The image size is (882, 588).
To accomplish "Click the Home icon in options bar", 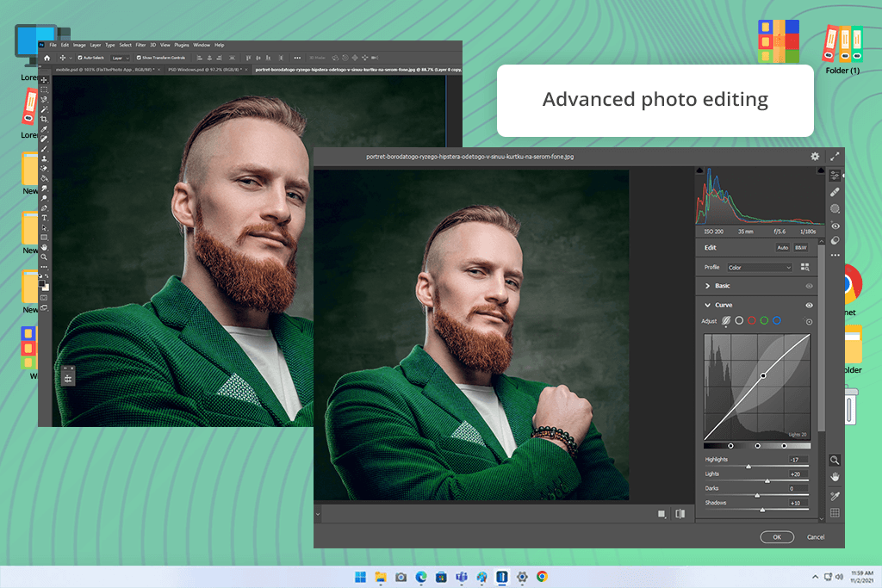I will 47,58.
